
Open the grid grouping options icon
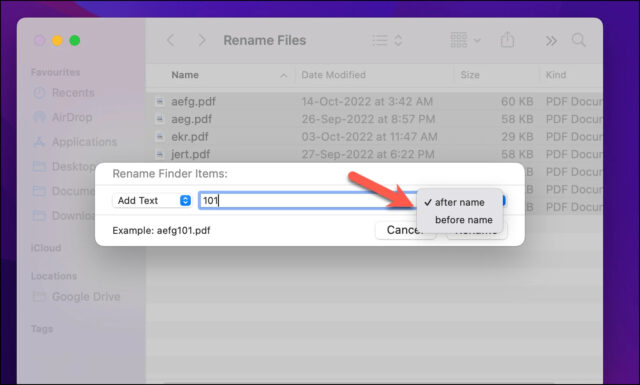[459, 40]
